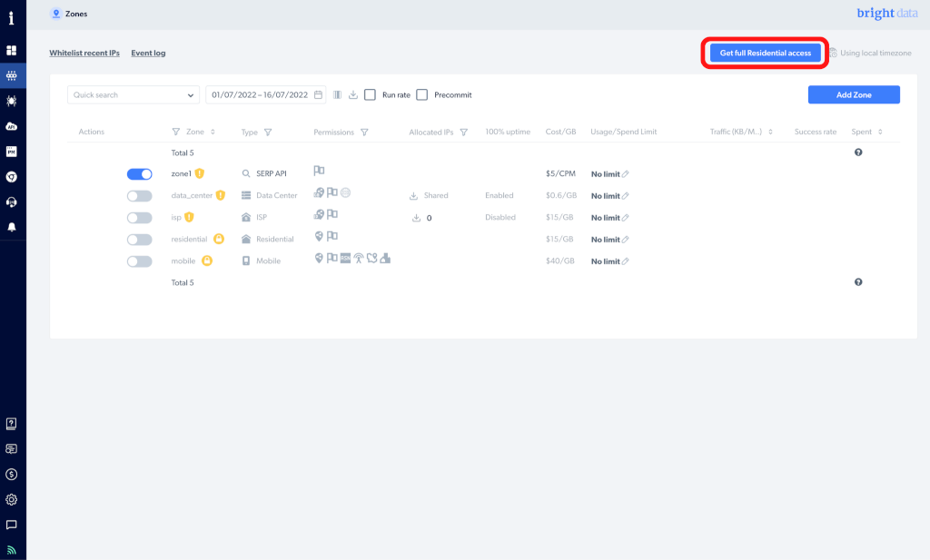Click Whitelist recent IPs link

coord(84,54)
